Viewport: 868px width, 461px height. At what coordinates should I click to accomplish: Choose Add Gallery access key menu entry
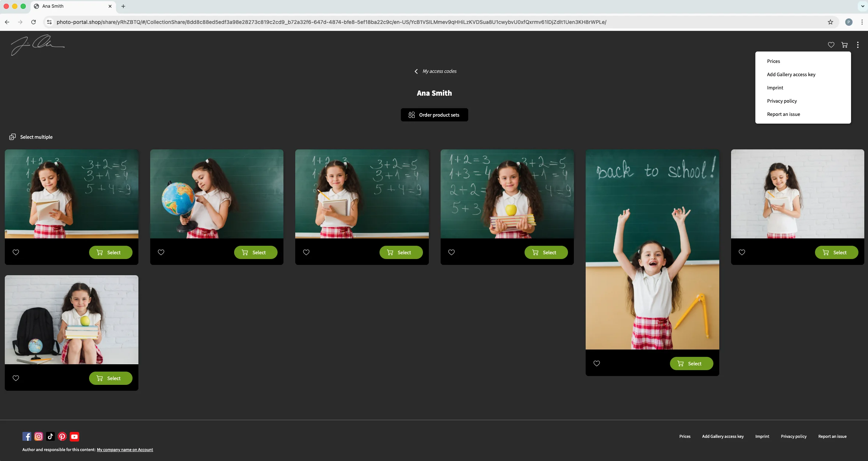(791, 74)
